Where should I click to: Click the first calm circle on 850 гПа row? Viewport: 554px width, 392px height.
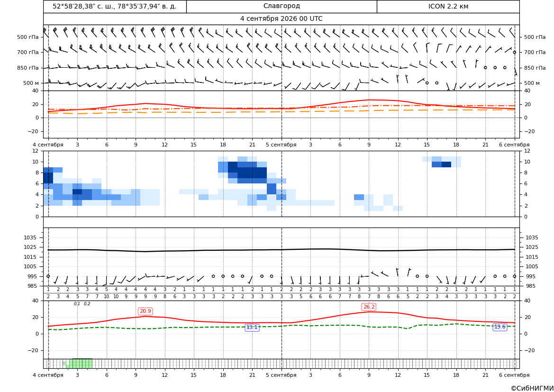tap(485, 67)
